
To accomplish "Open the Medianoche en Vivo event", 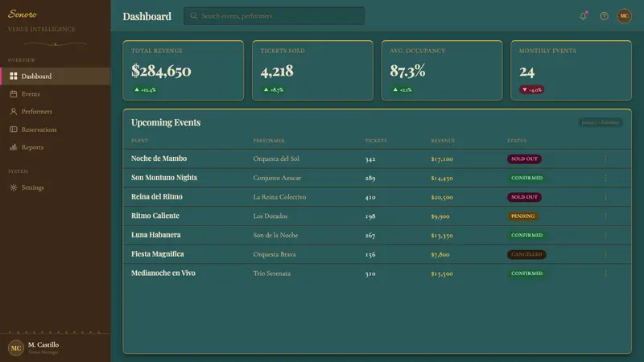I will coord(163,273).
